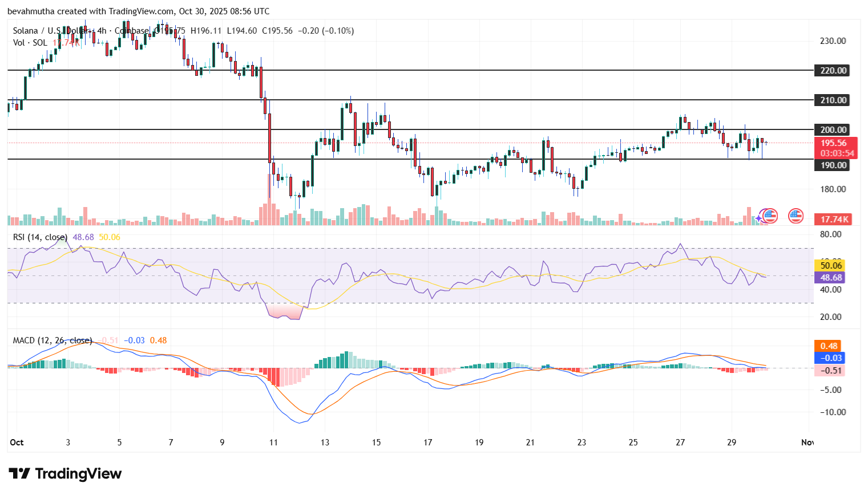Click the red 17.74K volume badge

835,219
